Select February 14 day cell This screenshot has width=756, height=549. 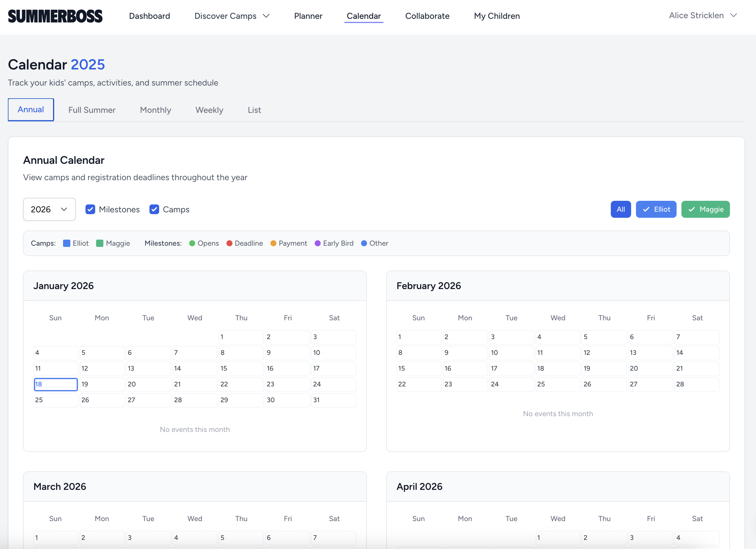click(x=697, y=352)
